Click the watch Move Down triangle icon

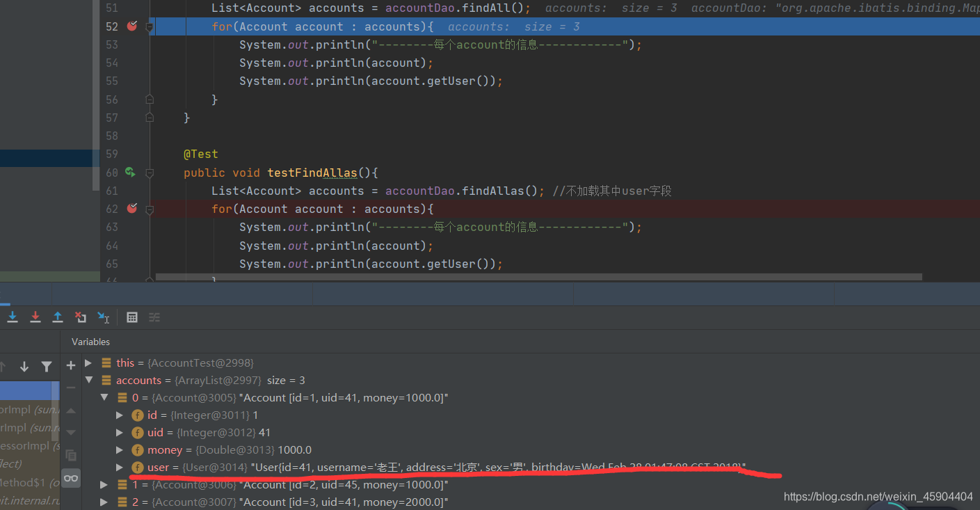point(71,433)
